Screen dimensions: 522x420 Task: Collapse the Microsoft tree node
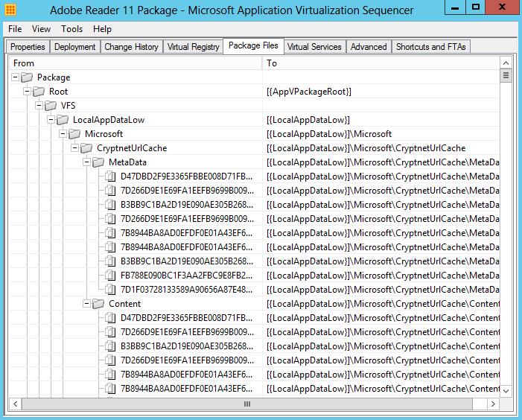tap(63, 134)
